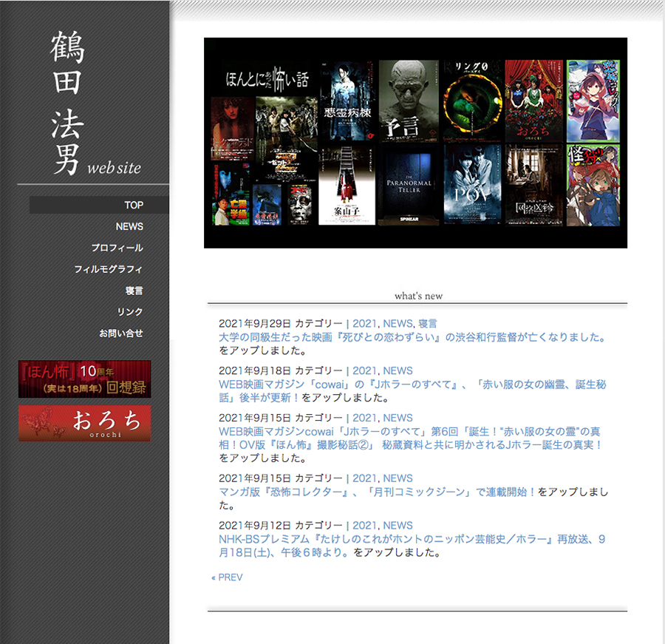This screenshot has width=665, height=644.
Task: Click the 网络凶铃 poster
Action: click(x=534, y=185)
